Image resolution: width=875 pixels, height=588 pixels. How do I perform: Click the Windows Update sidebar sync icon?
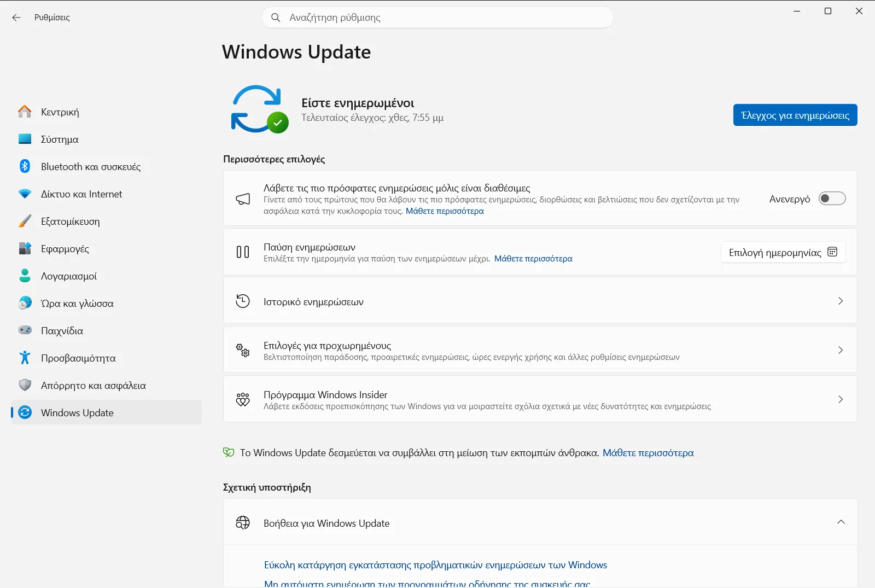point(25,412)
